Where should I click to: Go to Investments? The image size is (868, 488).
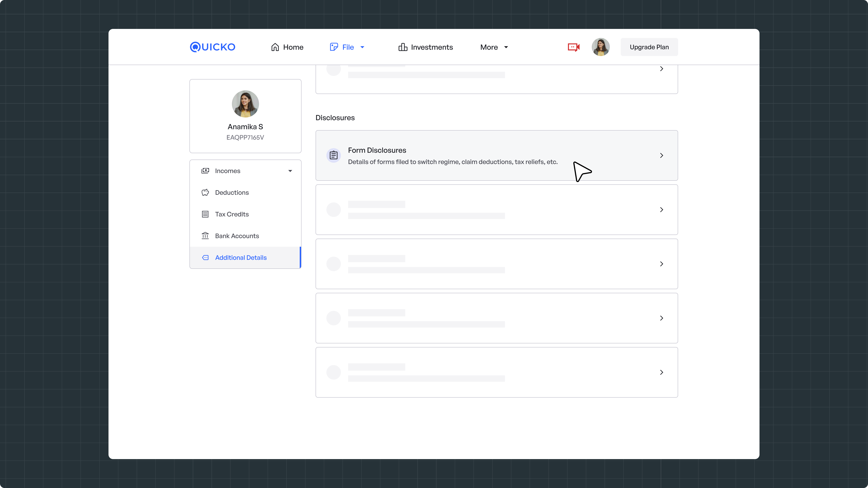[426, 47]
